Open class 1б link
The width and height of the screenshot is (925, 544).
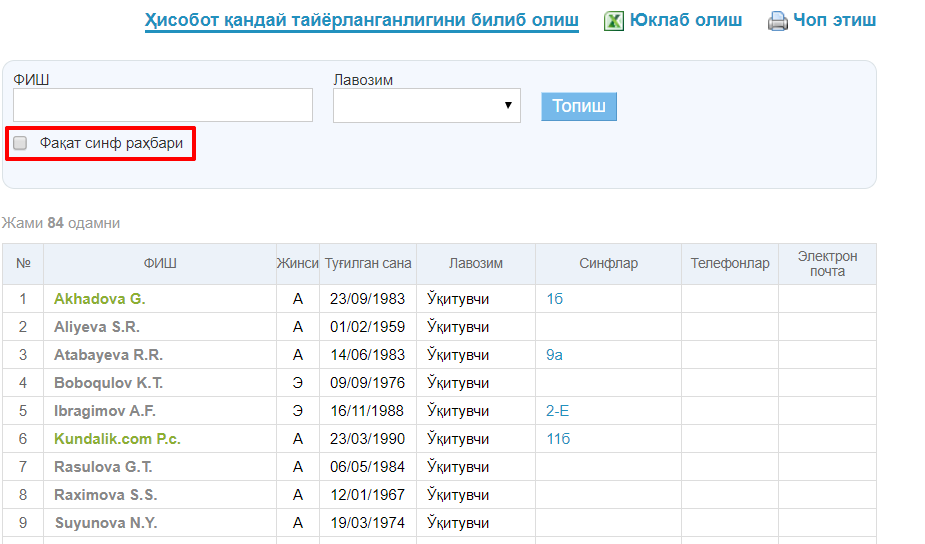pyautogui.click(x=554, y=299)
